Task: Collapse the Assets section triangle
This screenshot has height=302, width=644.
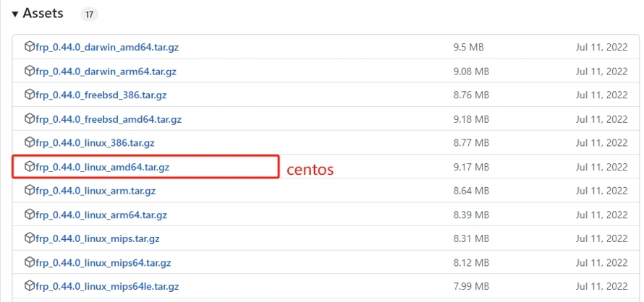Action: [x=15, y=14]
